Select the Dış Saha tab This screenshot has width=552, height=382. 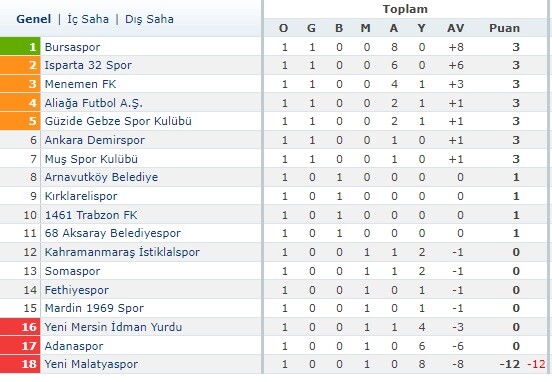click(149, 19)
